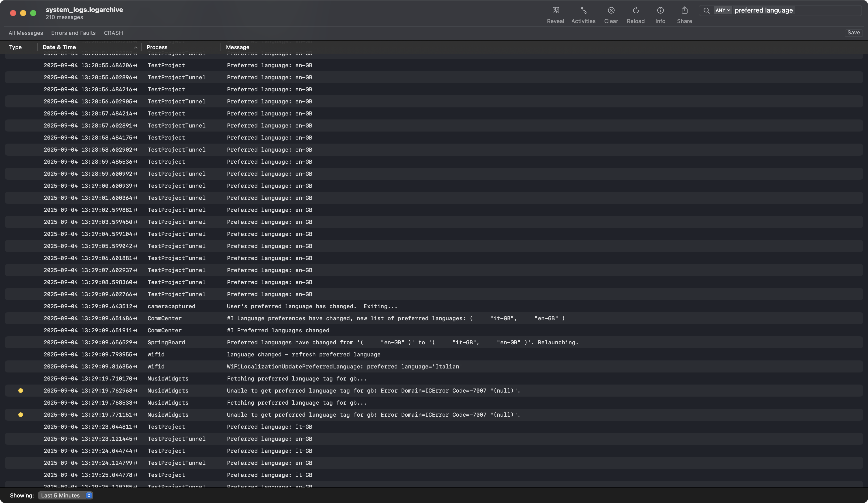868x503 pixels.
Task: Select TestProjectTunnel row at 13:29:00.600939
Action: point(434,185)
